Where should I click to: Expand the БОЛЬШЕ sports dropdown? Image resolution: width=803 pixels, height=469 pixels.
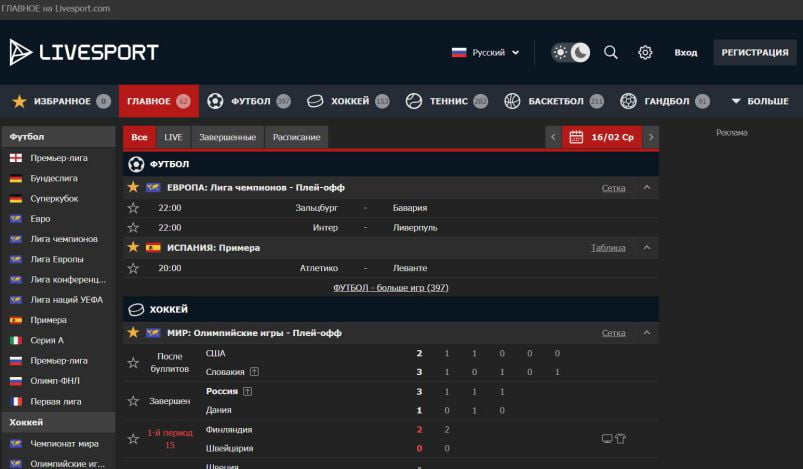pos(760,101)
